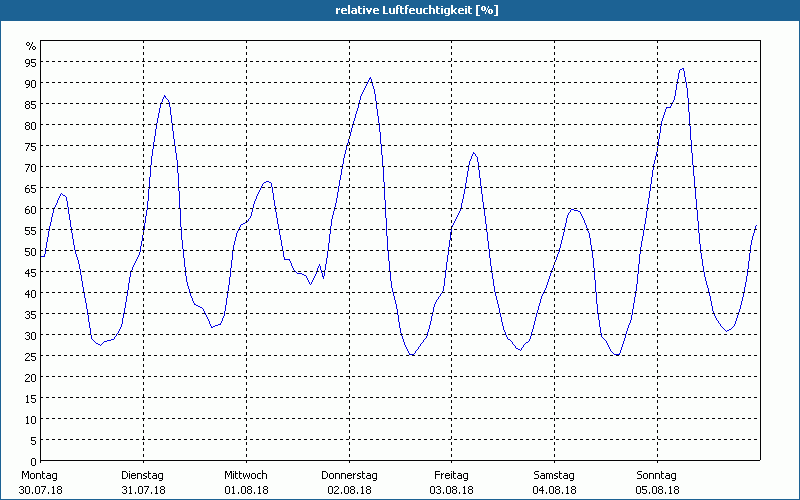Click the humidity peak on Dienstag

coord(165,97)
